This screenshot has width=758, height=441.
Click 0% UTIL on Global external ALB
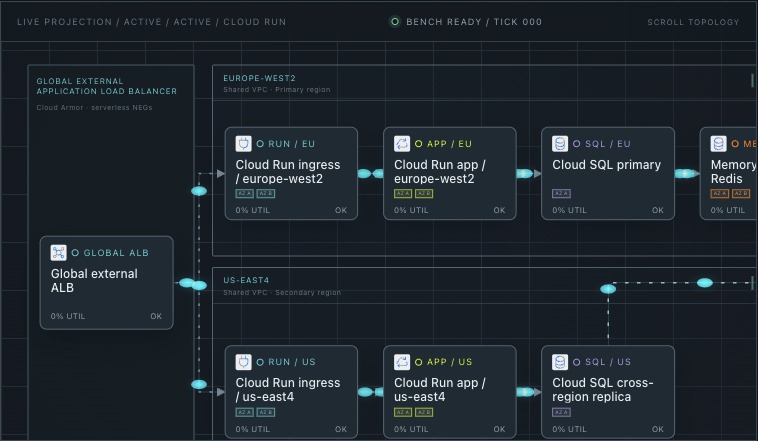[68, 316]
